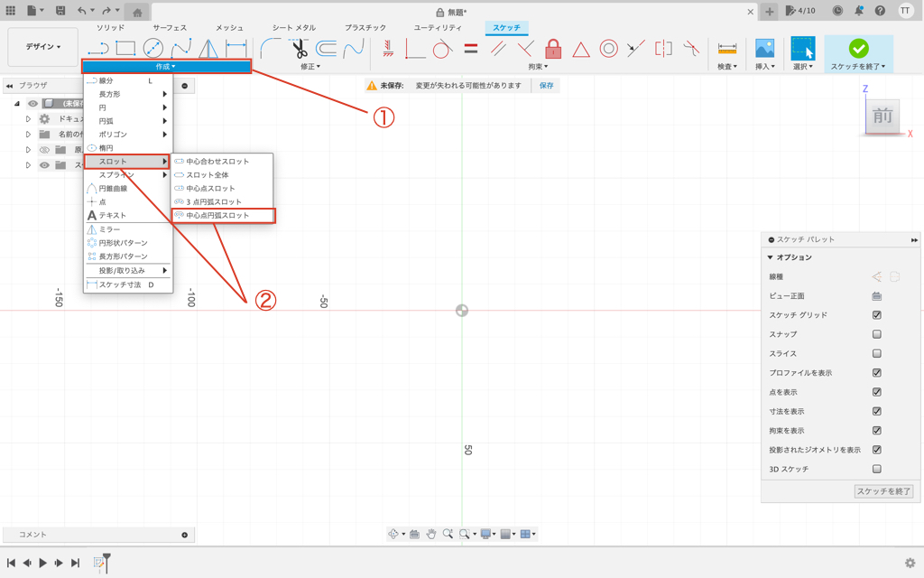924x578 pixels.
Task: Choose 中心点円弧スロット from the slot submenu
Action: tap(223, 215)
